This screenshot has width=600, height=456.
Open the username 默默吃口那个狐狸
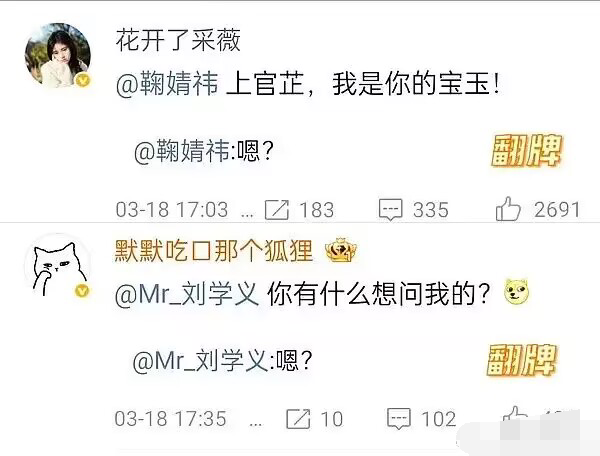coord(214,251)
